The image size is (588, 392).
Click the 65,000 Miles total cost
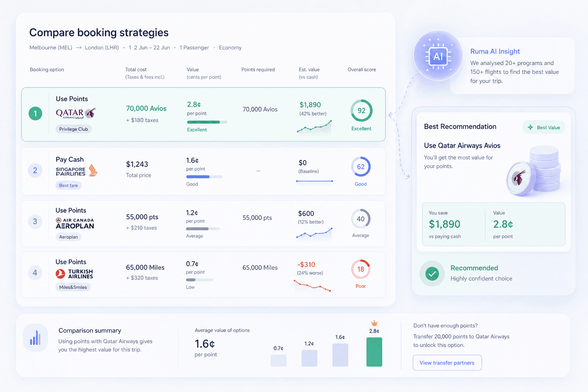[145, 268]
